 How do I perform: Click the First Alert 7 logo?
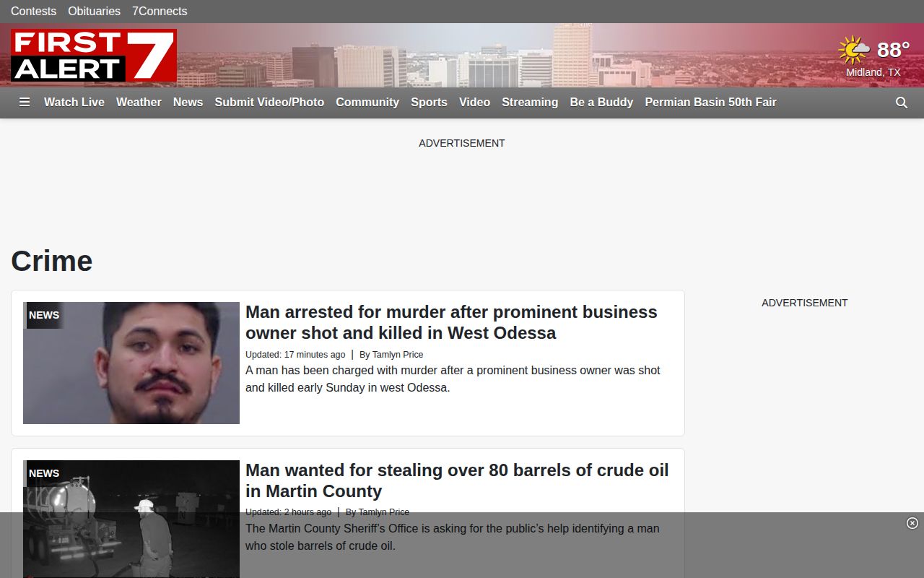(x=94, y=56)
